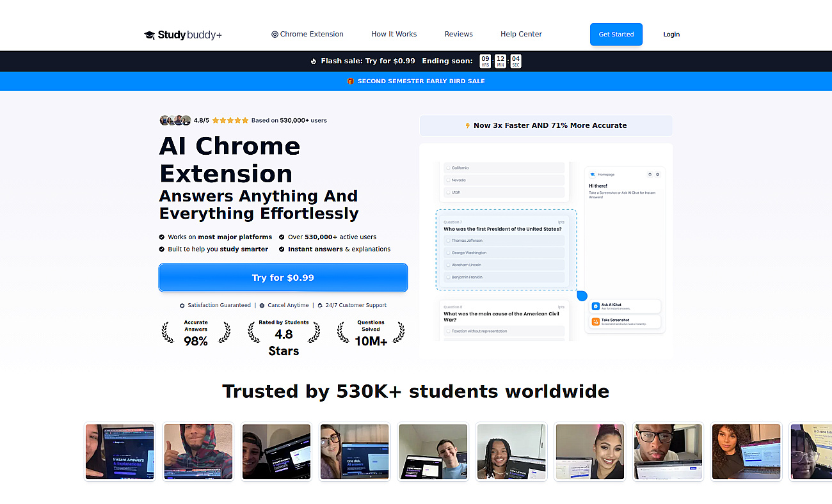Click the fire icon in the flash sale bar
832x504 pixels.
coord(314,61)
